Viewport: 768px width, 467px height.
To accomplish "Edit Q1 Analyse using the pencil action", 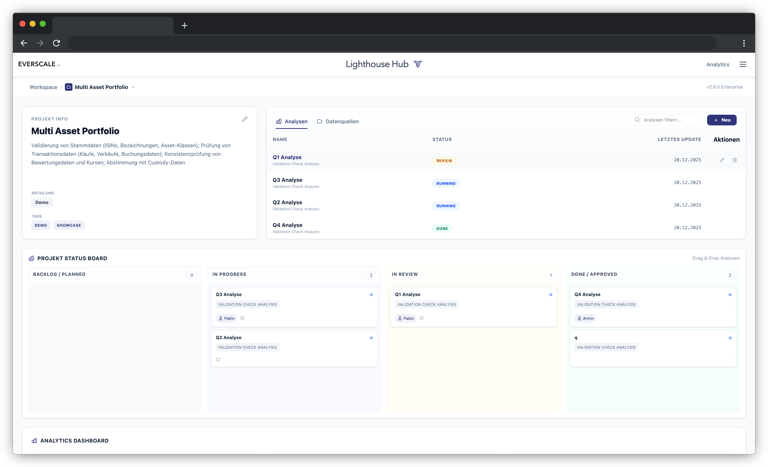I will pos(721,160).
